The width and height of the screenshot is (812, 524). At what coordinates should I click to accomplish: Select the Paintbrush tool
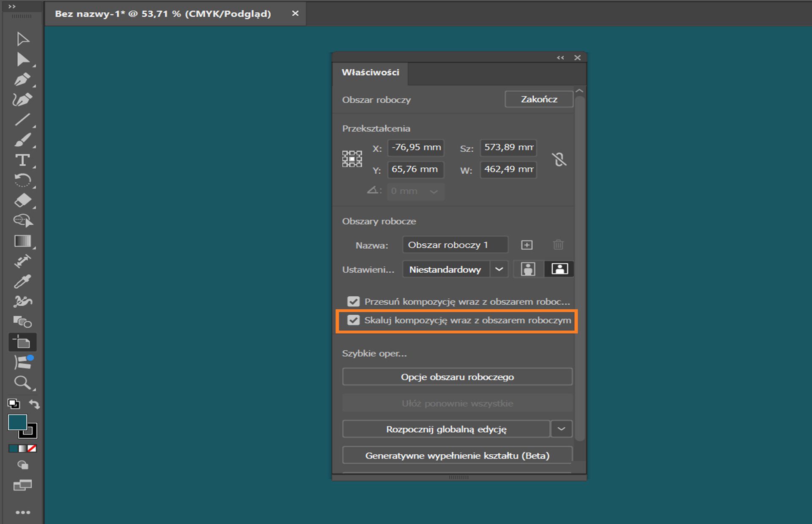pos(23,139)
